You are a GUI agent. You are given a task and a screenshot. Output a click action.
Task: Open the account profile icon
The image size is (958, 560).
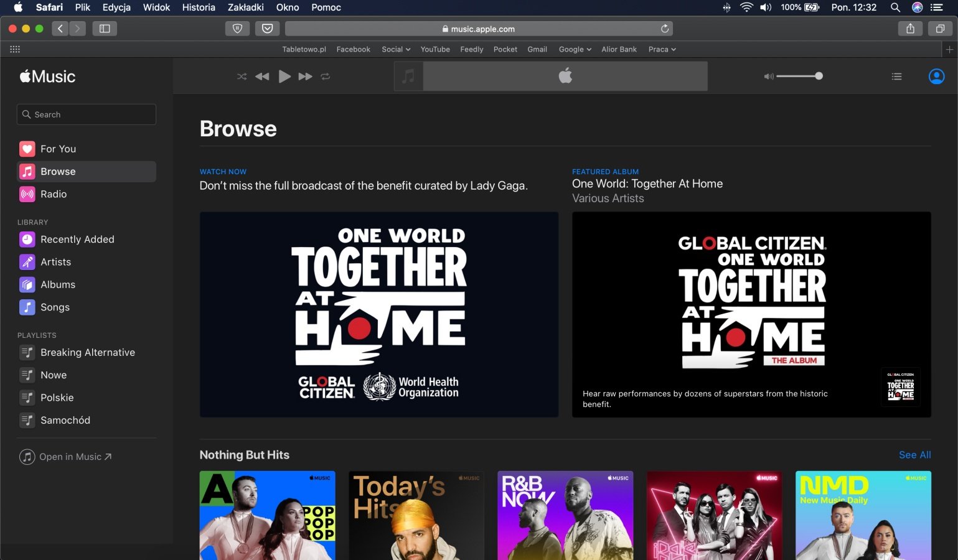click(x=936, y=76)
